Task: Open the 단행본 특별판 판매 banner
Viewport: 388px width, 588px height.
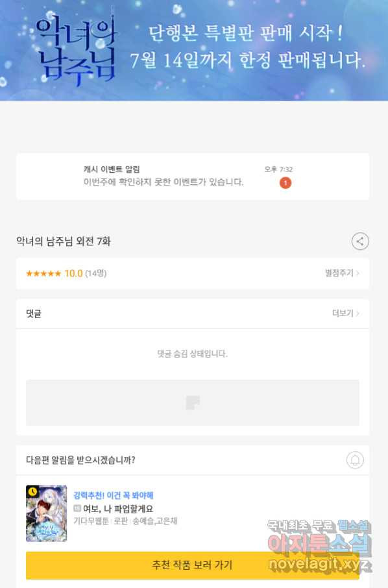Action: click(x=194, y=50)
